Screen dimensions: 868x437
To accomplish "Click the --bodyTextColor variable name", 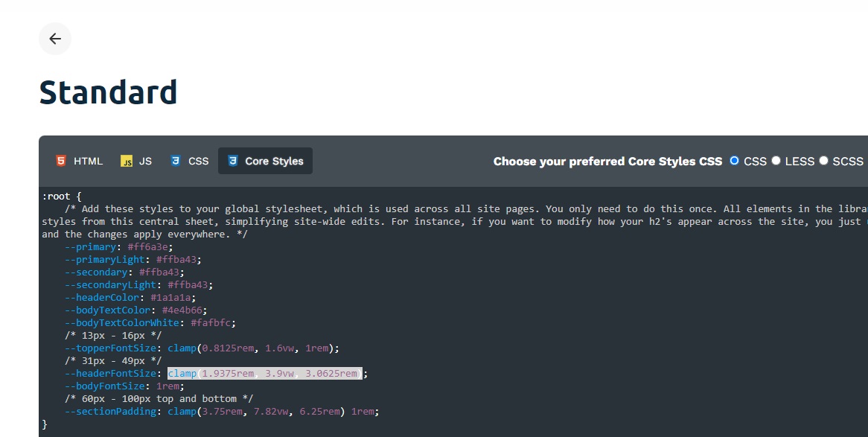I will 107,310.
